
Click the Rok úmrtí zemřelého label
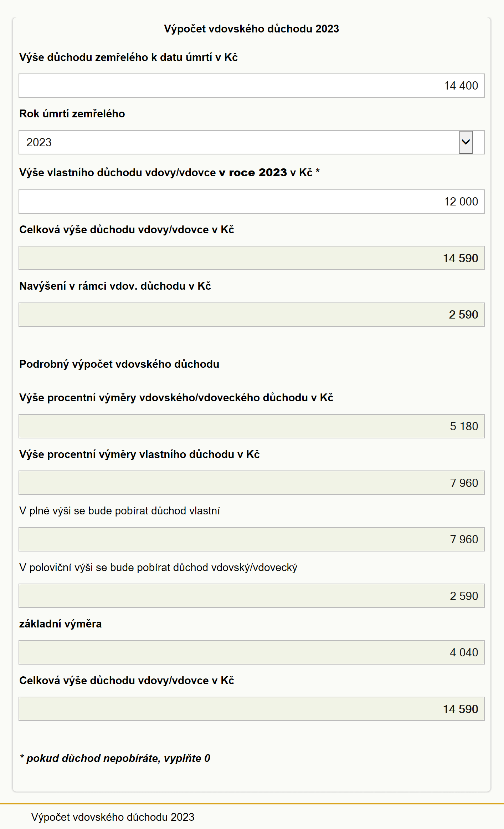click(72, 114)
